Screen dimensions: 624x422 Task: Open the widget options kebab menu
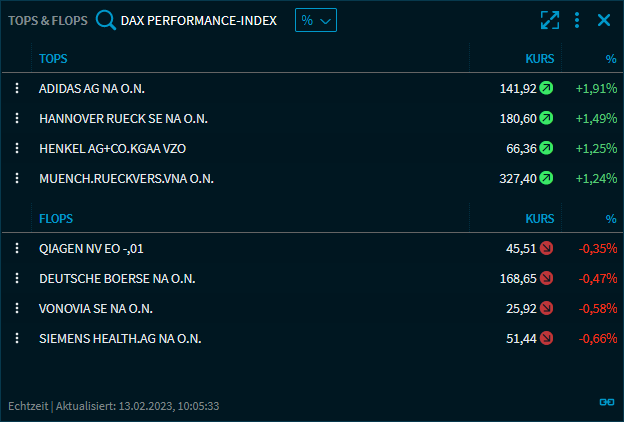[x=577, y=20]
